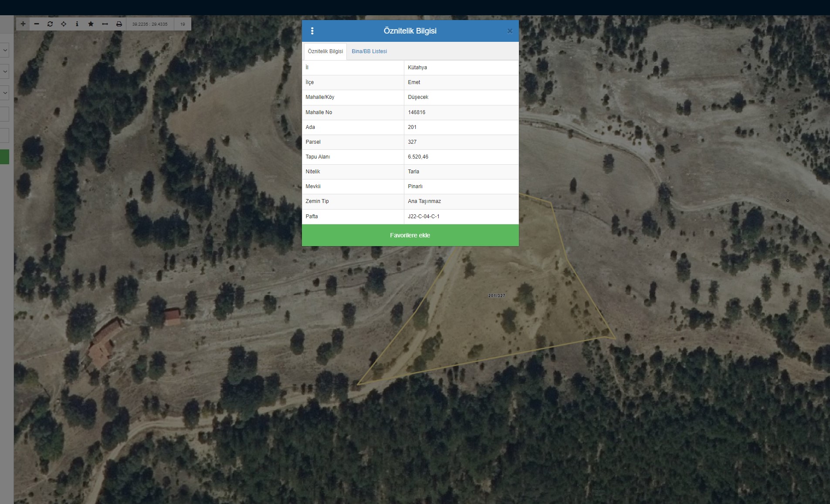Select the Öznitelik Bilgisi tab
The height and width of the screenshot is (504, 830).
tap(325, 51)
